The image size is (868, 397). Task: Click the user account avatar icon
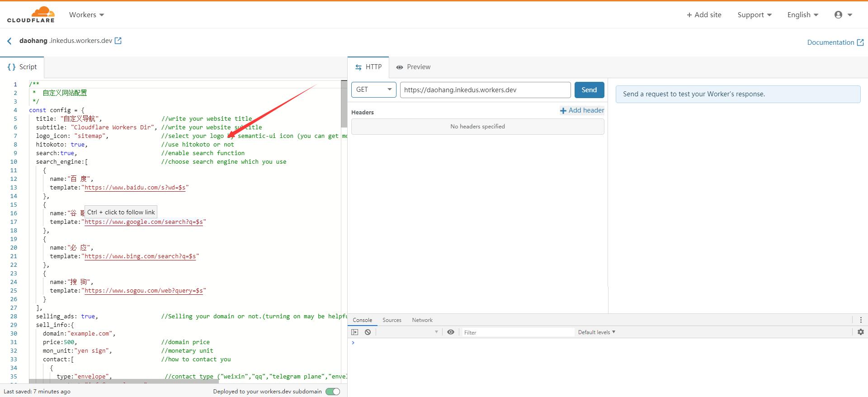(838, 15)
